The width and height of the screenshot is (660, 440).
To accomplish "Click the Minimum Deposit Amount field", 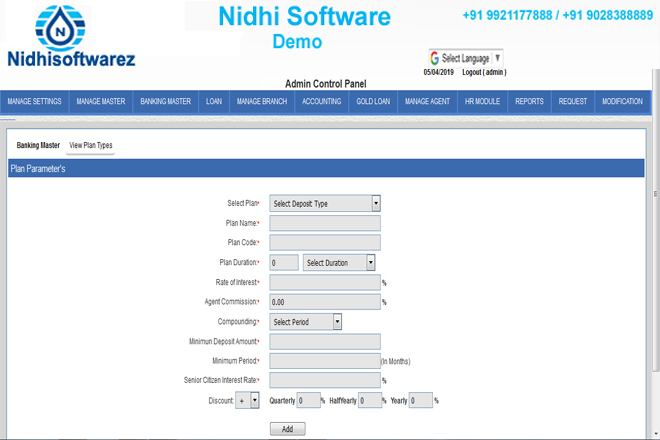I will [325, 341].
